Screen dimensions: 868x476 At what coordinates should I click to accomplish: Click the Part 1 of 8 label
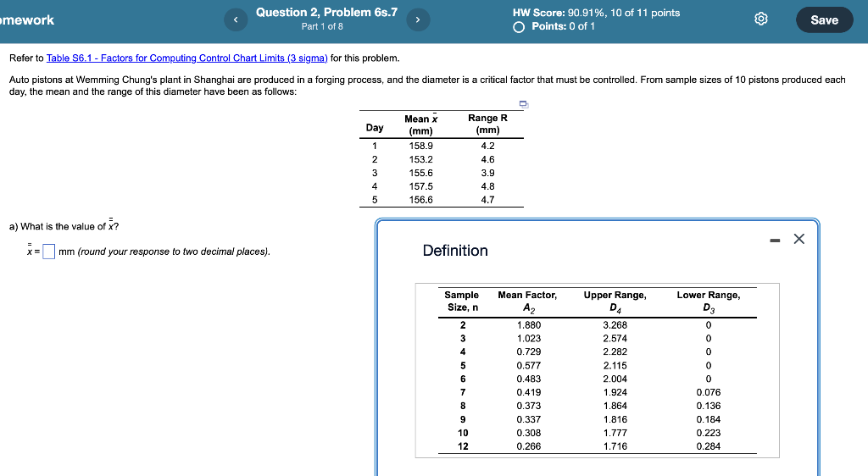point(322,26)
